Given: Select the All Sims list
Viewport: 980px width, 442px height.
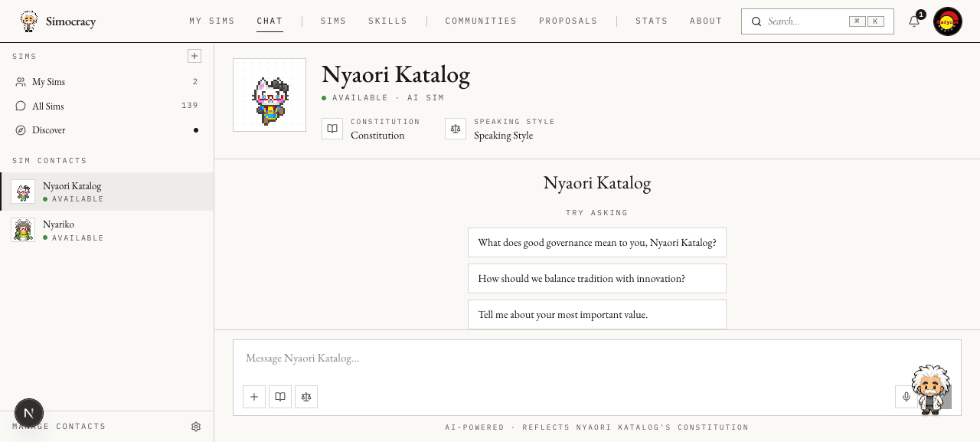Looking at the screenshot, I should pos(107,106).
